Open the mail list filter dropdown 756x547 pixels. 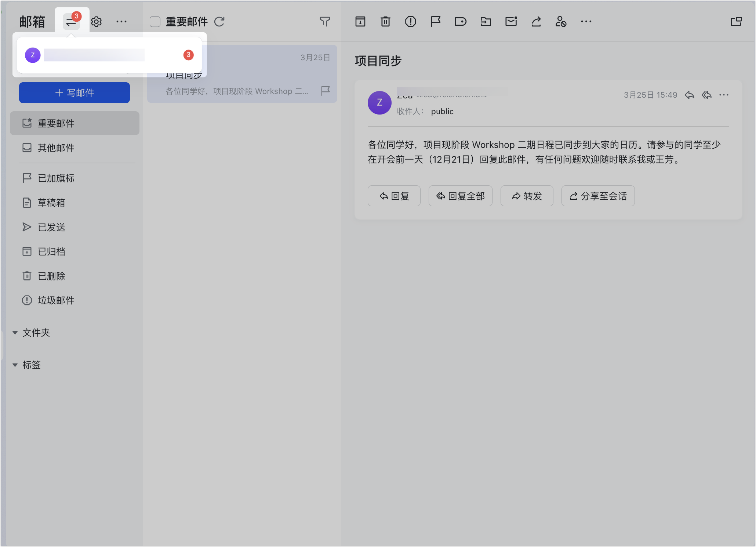325,22
